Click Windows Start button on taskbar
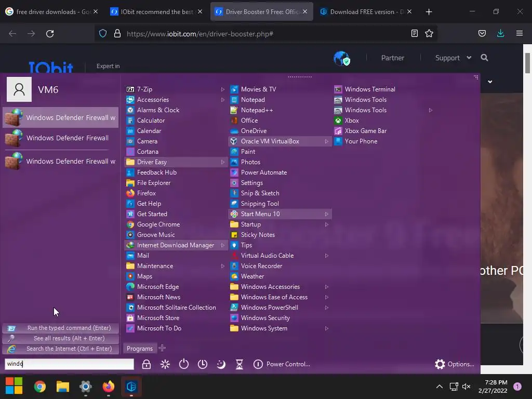 pyautogui.click(x=14, y=386)
